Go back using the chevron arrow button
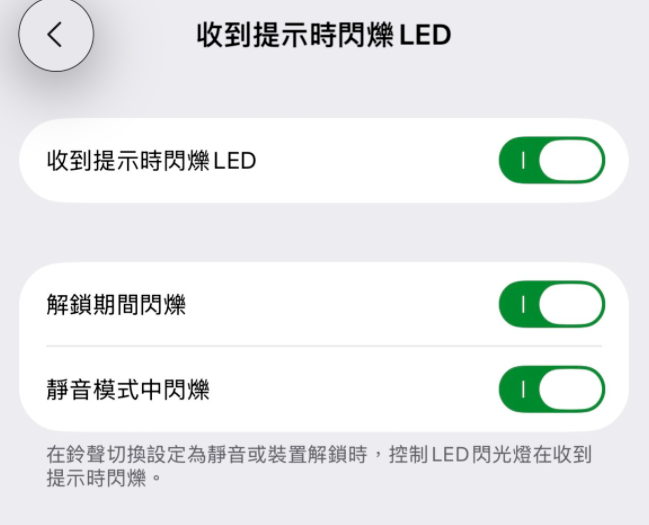This screenshot has height=525, width=649. point(55,35)
